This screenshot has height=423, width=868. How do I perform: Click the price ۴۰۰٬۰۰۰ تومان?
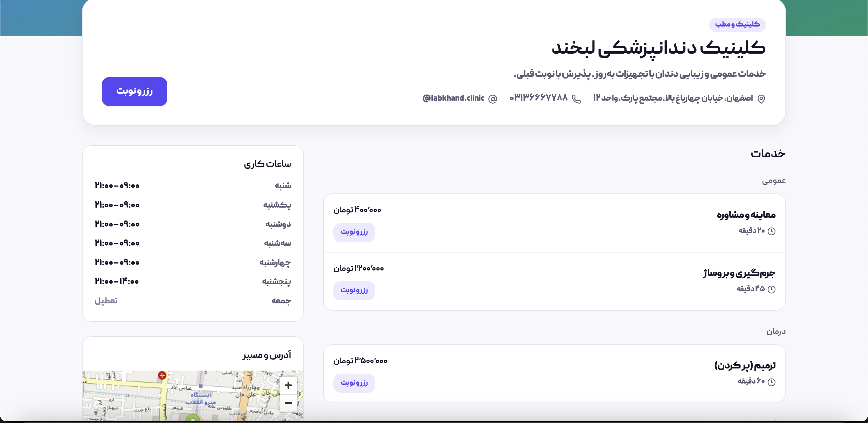click(x=357, y=210)
